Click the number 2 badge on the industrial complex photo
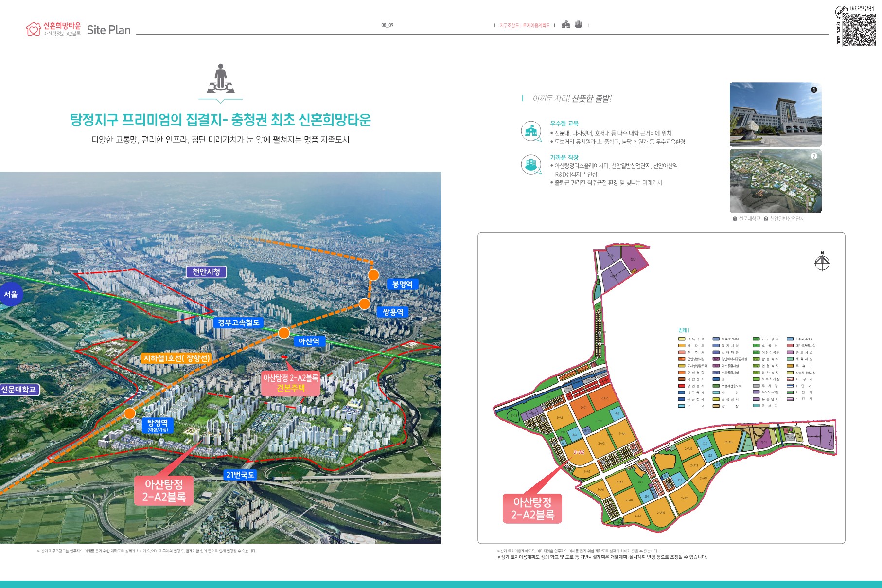This screenshot has height=588, width=882. click(814, 156)
